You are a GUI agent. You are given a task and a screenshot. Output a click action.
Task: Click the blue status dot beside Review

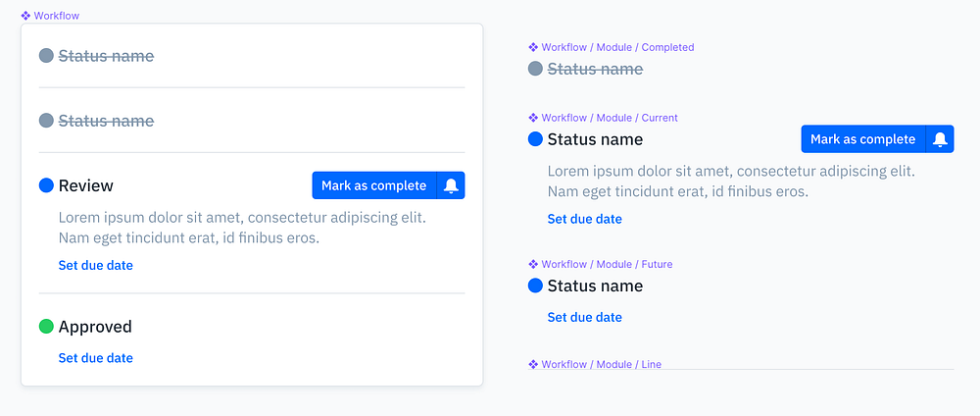(46, 185)
